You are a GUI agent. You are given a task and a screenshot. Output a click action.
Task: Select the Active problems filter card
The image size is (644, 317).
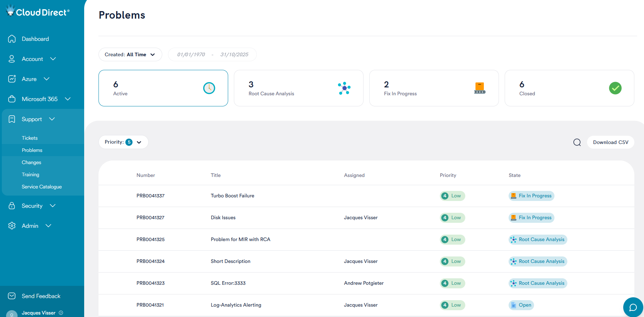163,88
